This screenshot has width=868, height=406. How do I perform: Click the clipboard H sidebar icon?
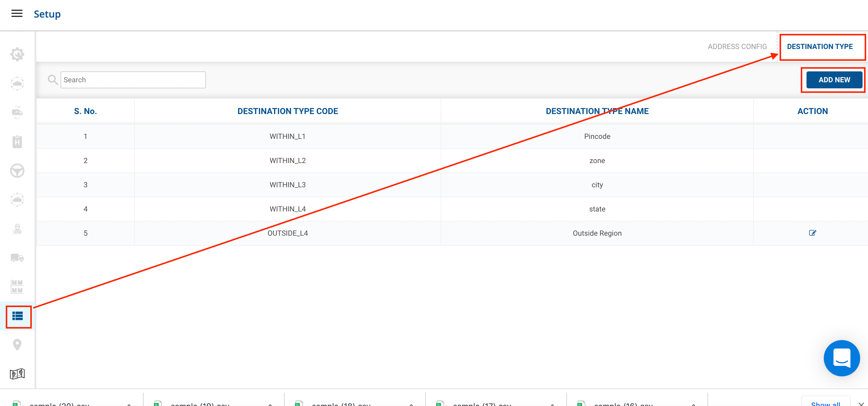17,142
